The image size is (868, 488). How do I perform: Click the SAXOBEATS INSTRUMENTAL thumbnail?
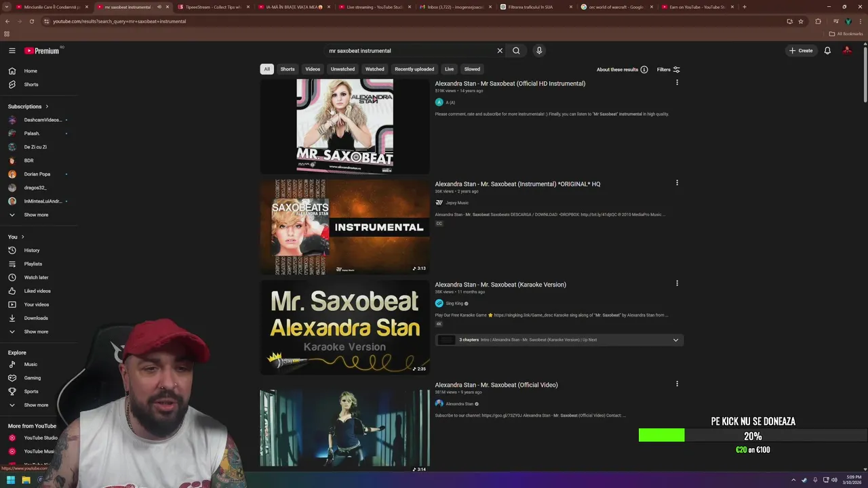[344, 226]
